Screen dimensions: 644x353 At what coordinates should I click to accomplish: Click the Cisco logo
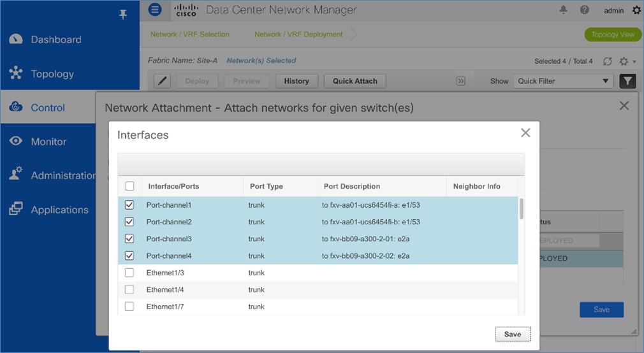click(x=186, y=10)
